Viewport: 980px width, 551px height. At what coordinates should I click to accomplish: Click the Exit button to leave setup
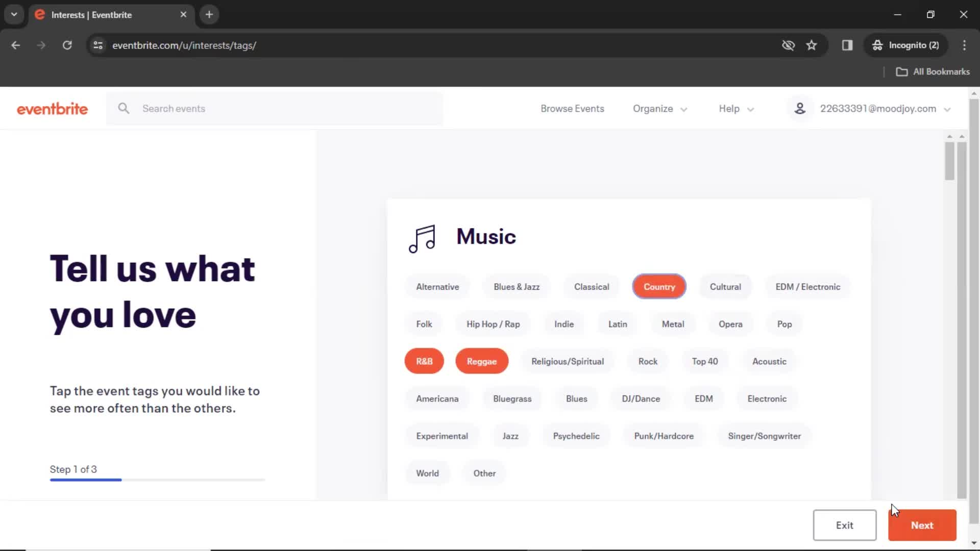coord(844,525)
